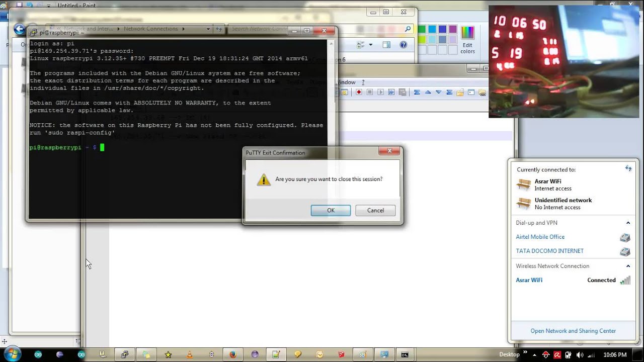The image size is (644, 362).
Task: Open Firefox from the taskbar
Action: (233, 354)
